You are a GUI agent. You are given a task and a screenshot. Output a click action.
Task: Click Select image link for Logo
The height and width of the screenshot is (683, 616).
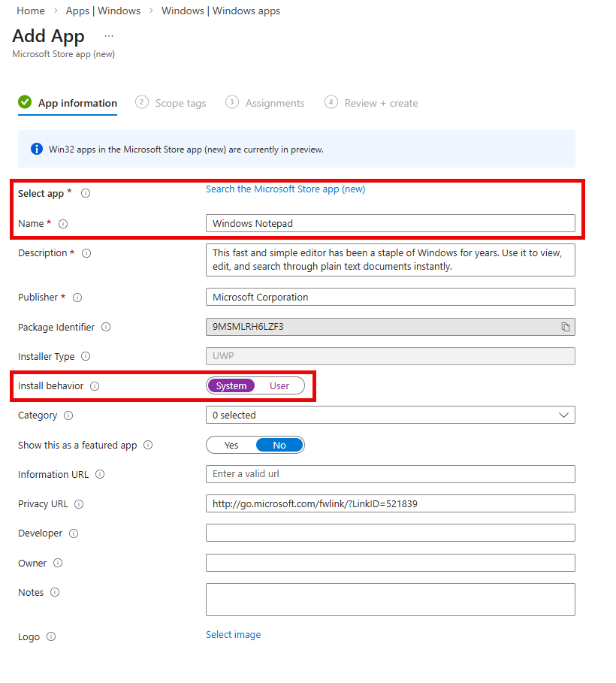click(x=233, y=635)
